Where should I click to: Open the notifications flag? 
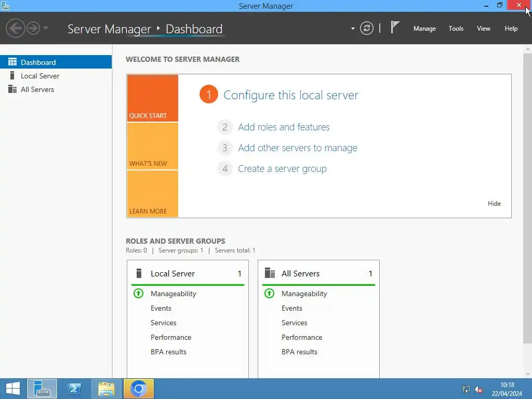pyautogui.click(x=395, y=27)
